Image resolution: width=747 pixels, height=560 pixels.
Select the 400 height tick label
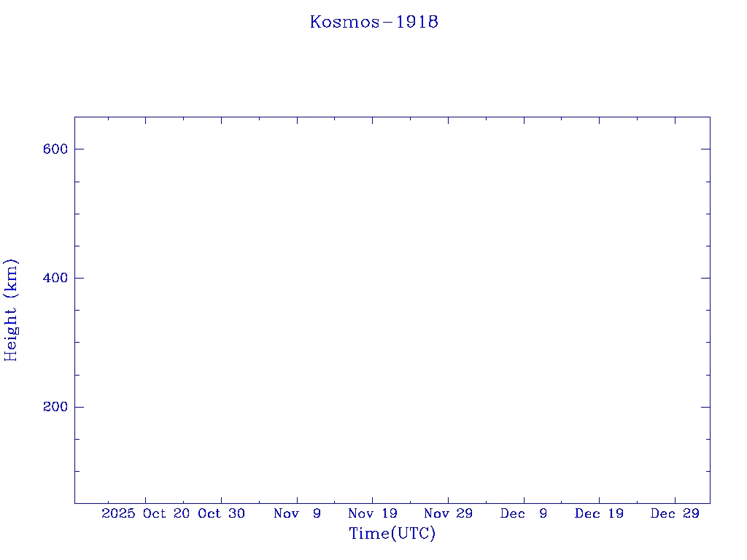pos(55,278)
